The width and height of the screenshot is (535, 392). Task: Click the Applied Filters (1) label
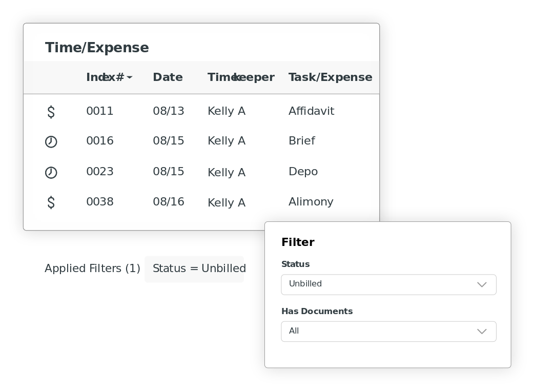click(92, 269)
